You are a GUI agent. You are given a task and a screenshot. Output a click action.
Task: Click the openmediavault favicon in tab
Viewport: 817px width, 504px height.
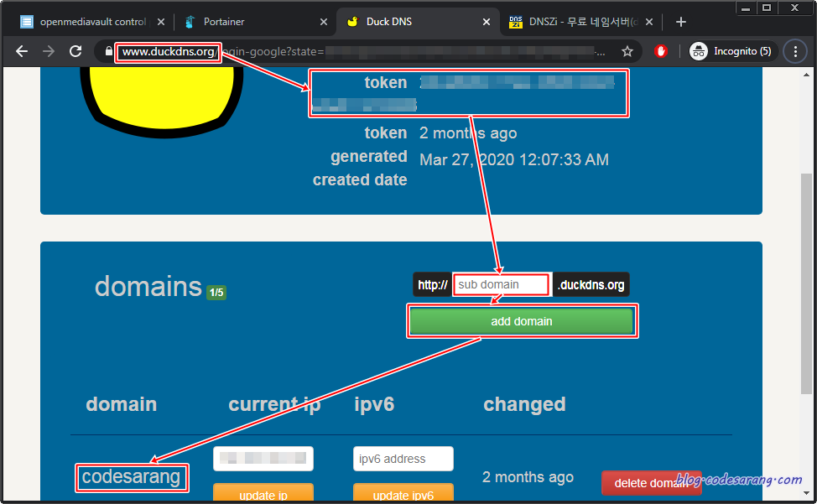pos(26,22)
